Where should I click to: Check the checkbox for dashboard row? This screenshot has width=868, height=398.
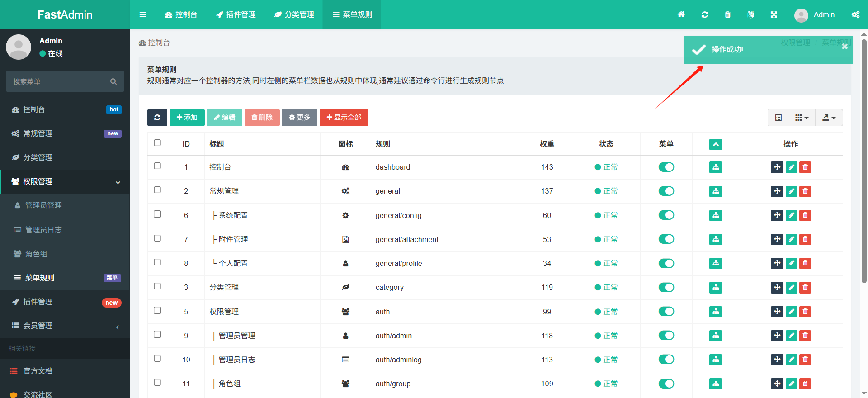click(157, 166)
